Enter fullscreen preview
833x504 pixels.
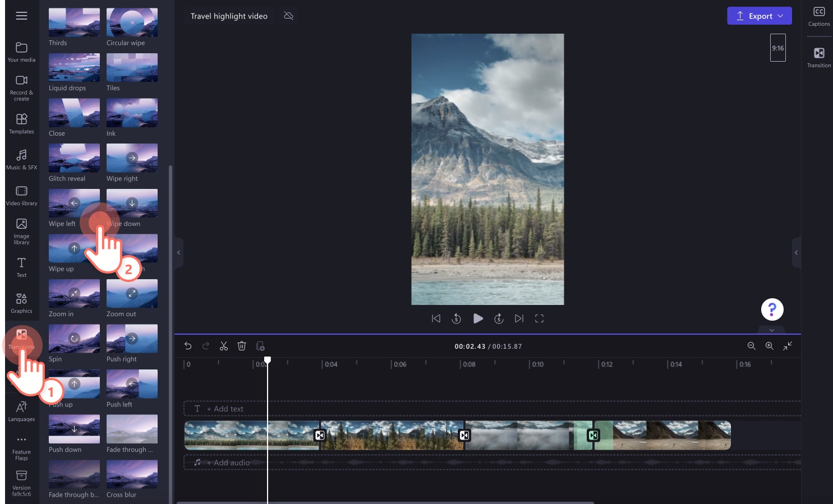pyautogui.click(x=540, y=318)
